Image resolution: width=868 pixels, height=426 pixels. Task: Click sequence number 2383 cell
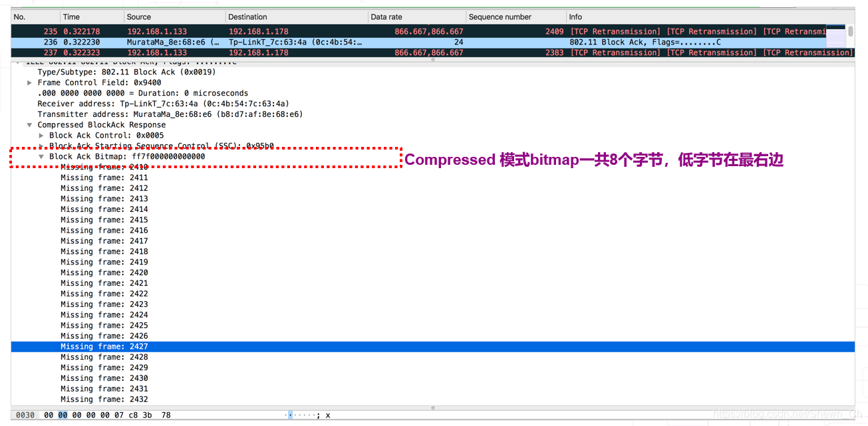553,53
